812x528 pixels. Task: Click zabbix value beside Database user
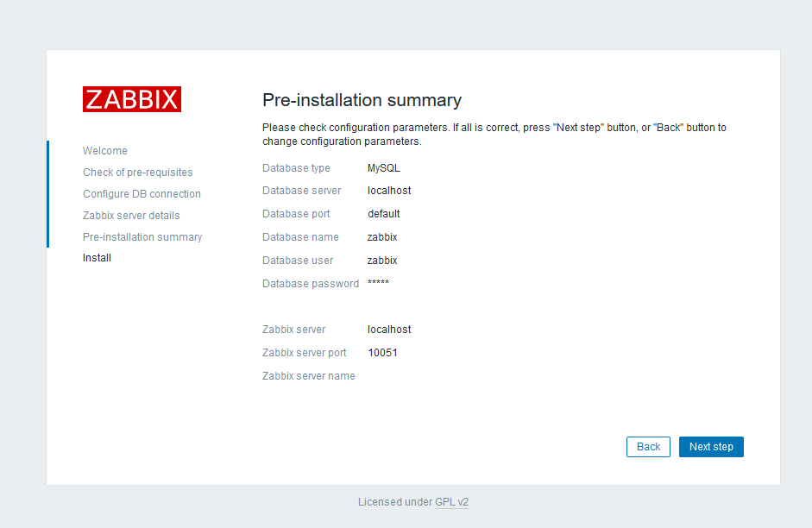(382, 261)
